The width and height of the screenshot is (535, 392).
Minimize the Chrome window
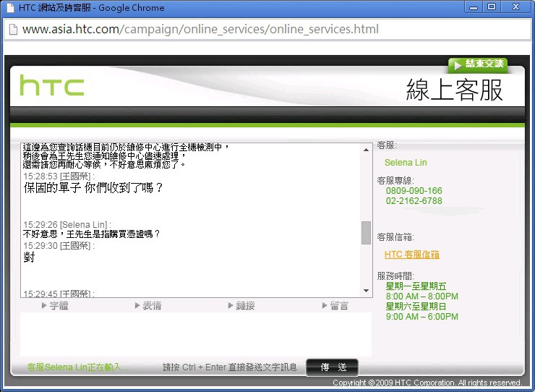click(x=474, y=7)
